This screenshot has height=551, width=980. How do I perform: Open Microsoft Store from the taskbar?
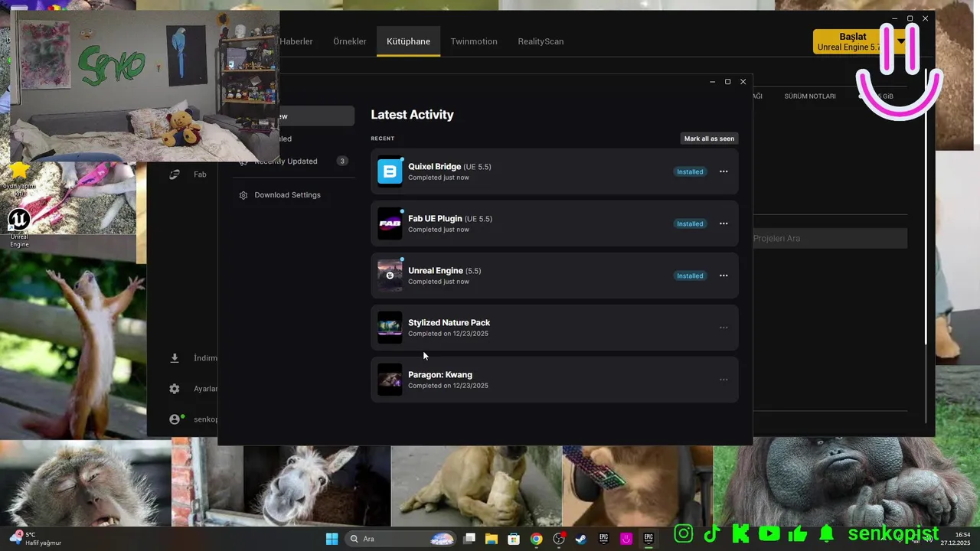[x=514, y=539]
